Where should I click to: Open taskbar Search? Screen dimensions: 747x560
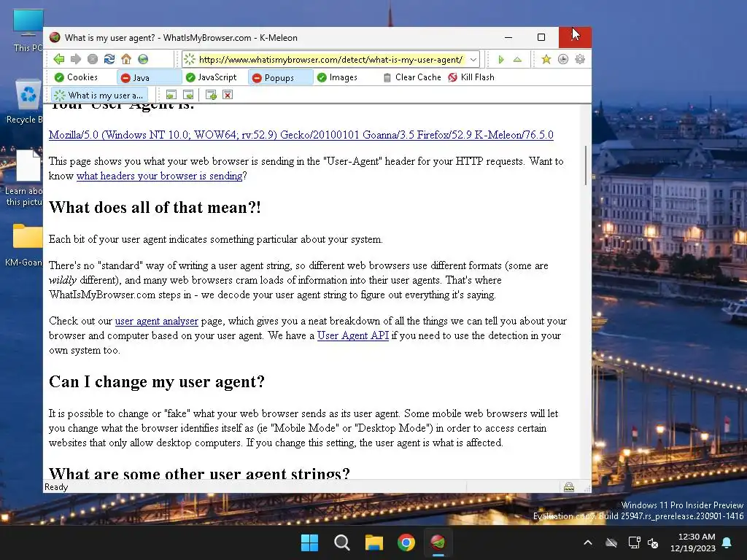[341, 542]
